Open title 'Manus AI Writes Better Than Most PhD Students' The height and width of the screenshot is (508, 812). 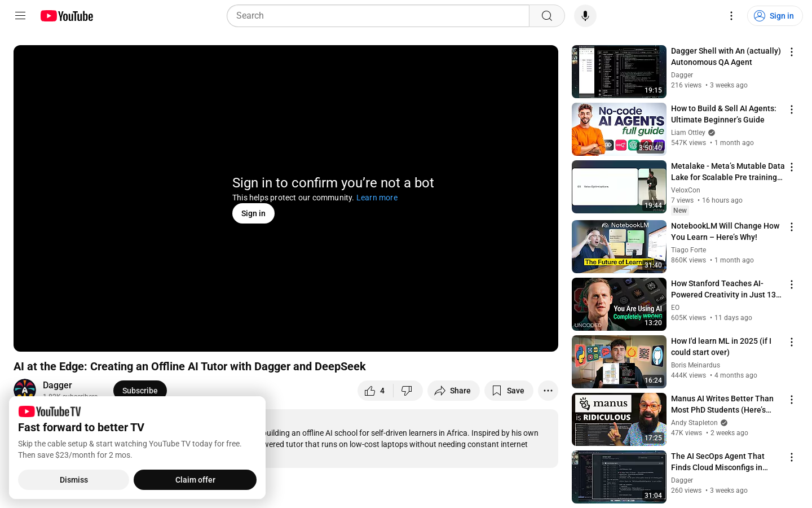pos(722,404)
